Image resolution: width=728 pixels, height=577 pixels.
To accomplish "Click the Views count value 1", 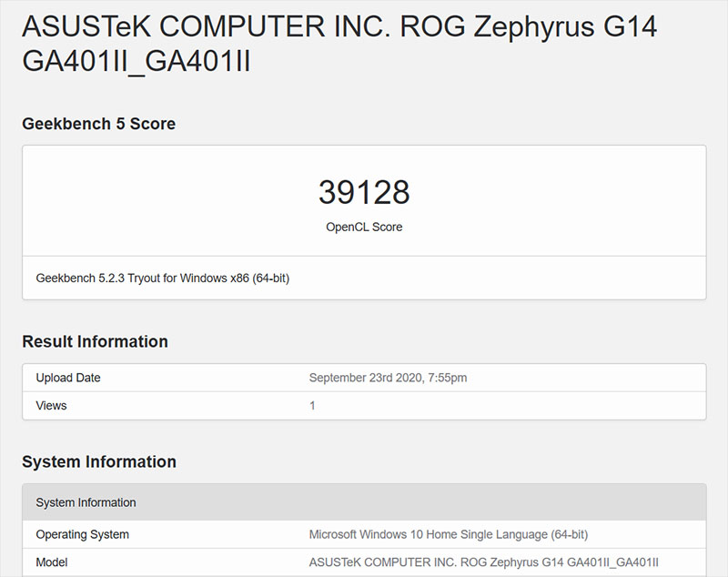I will pos(312,406).
